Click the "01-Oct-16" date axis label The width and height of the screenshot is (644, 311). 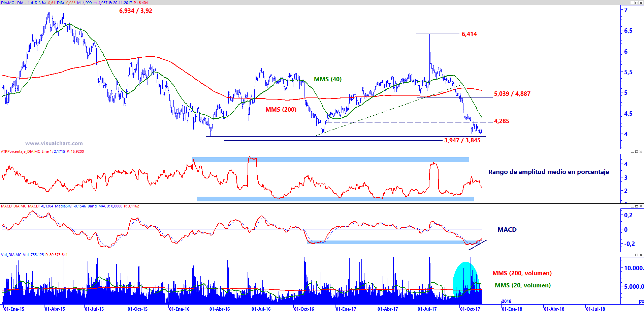304,309
